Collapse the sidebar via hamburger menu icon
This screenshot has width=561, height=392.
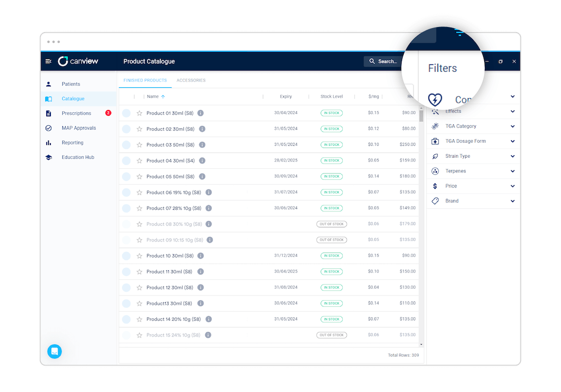click(x=48, y=61)
